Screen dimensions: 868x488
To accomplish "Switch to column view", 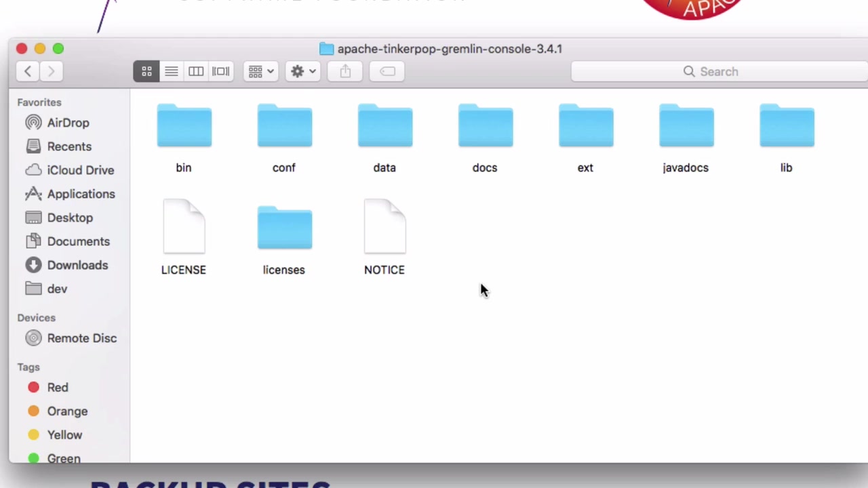I will click(196, 71).
